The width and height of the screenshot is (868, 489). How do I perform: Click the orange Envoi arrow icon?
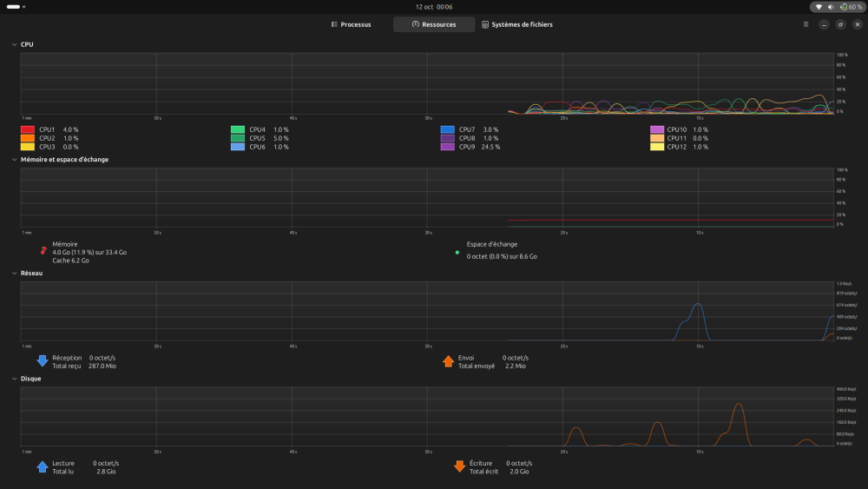coord(448,361)
